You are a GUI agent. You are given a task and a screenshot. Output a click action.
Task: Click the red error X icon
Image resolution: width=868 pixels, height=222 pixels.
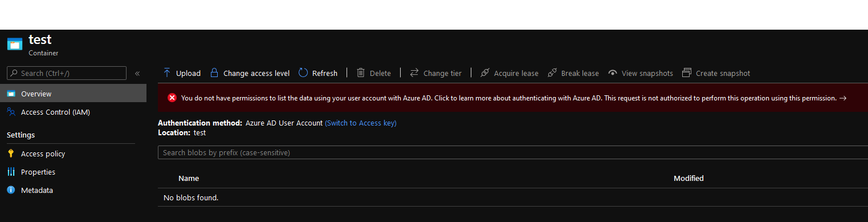(x=172, y=98)
